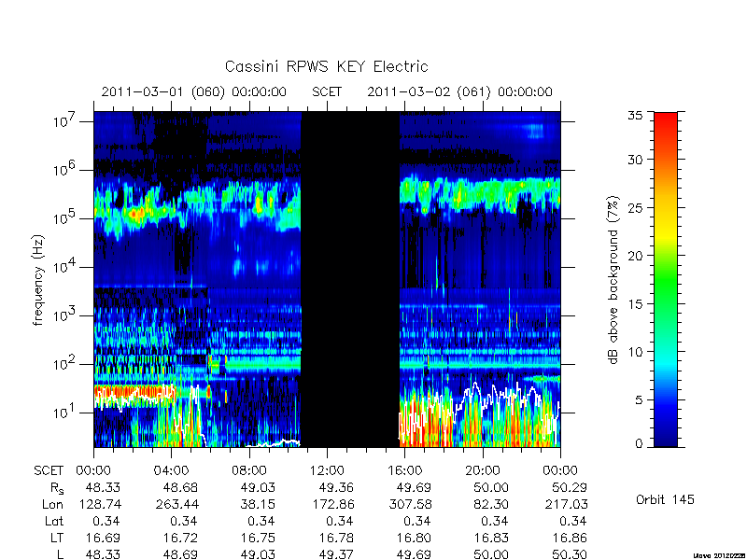Screen dimensions: 747x560
Task: Select the Lon value 82.30
Action: [492, 504]
